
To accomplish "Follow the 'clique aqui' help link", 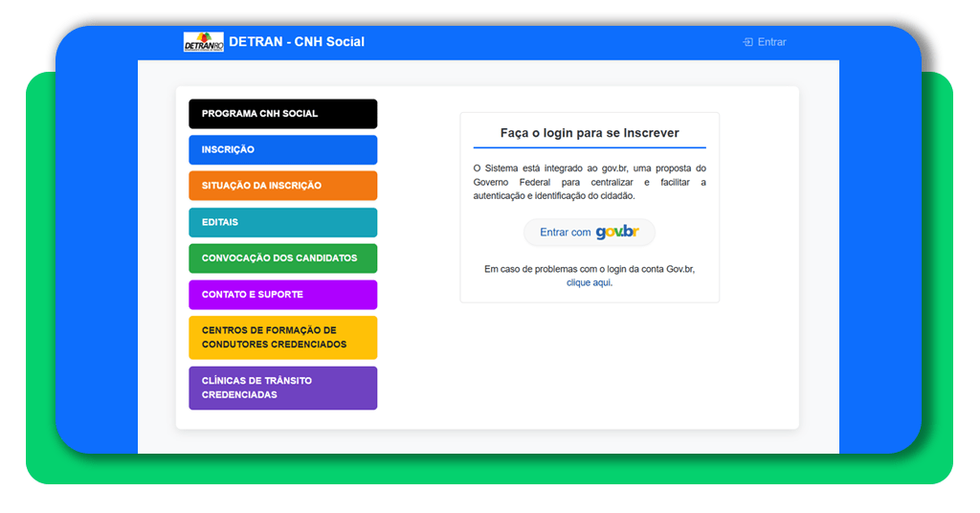I will coord(590,282).
